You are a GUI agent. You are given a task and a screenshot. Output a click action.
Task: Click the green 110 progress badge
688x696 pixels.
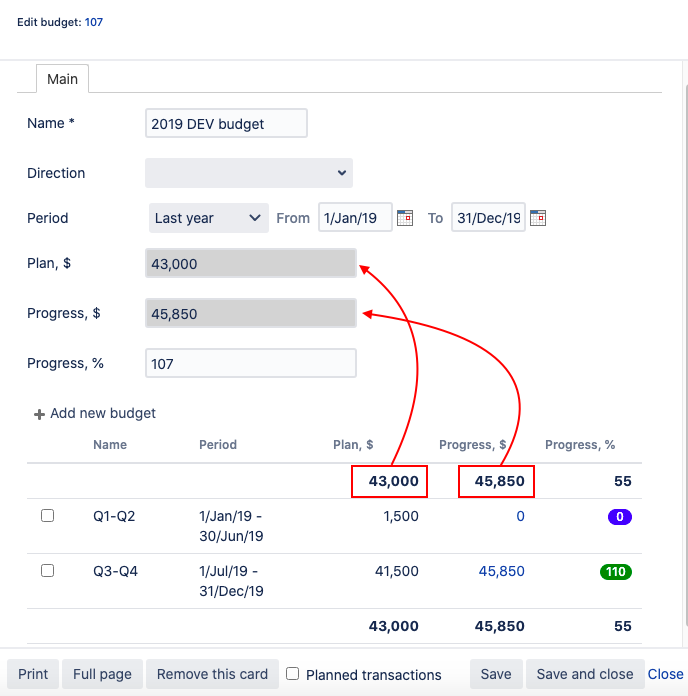[x=616, y=572]
